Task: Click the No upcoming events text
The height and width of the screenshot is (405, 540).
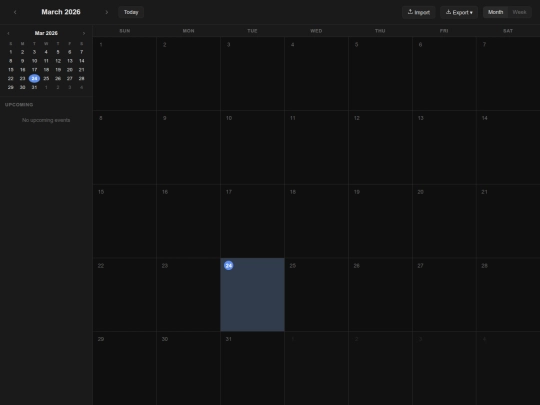Action: pyautogui.click(x=46, y=120)
